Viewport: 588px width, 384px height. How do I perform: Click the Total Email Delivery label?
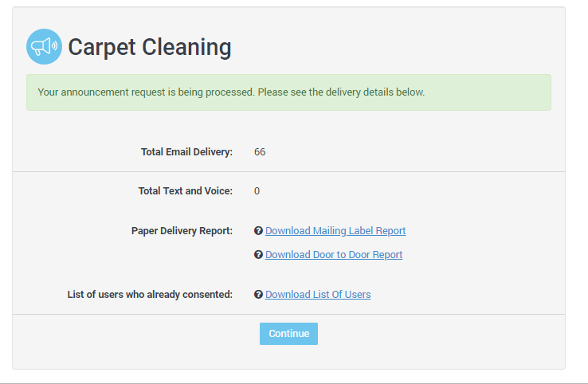(186, 151)
